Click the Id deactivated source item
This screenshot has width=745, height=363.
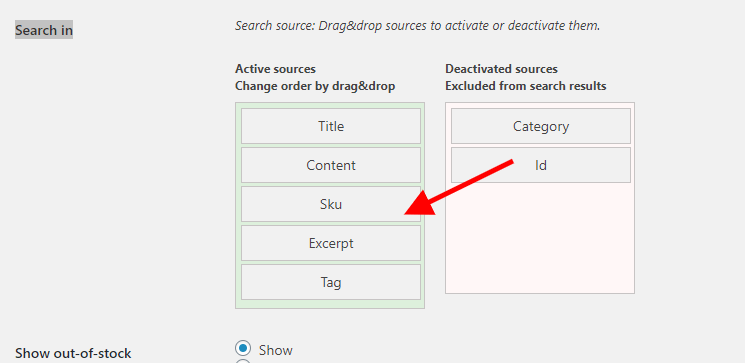pos(541,165)
